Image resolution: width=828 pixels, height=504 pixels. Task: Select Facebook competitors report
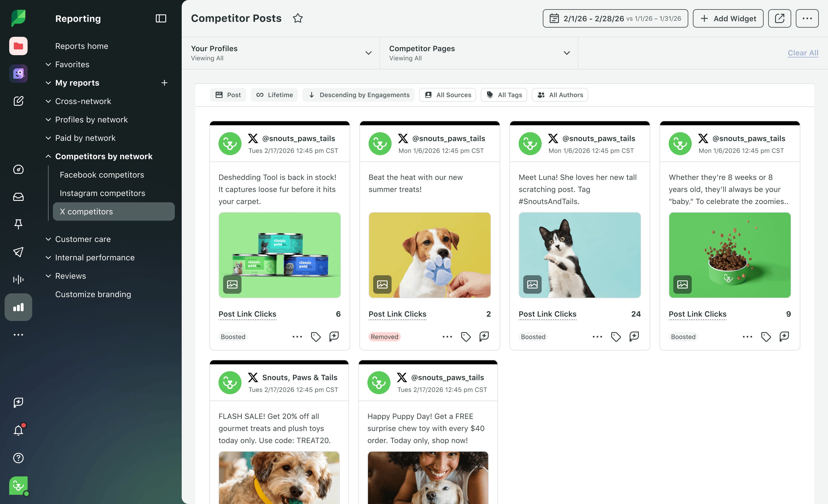(x=102, y=175)
